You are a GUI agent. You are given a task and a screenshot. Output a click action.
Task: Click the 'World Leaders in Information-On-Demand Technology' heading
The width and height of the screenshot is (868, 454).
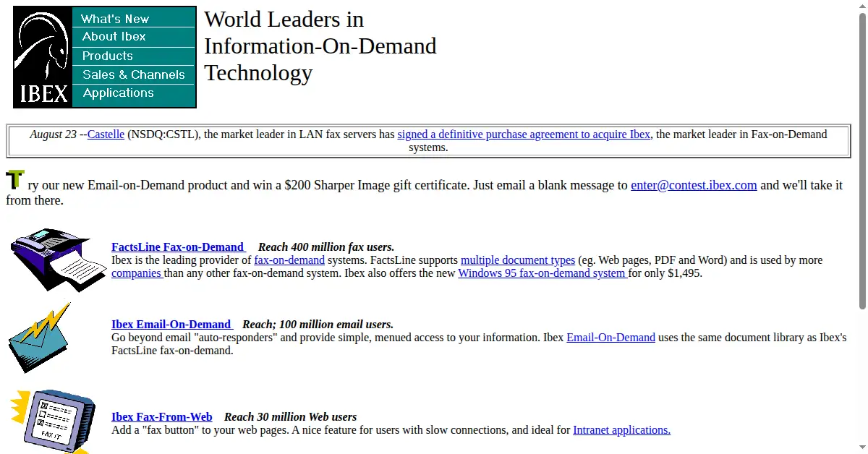coord(320,46)
